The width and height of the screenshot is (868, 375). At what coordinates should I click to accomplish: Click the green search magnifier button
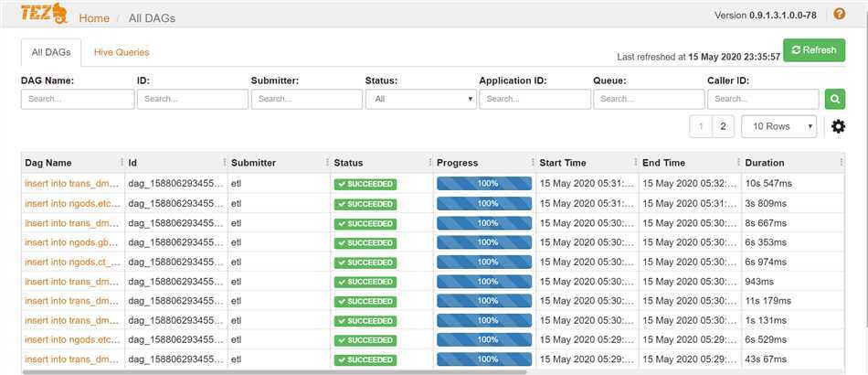(x=834, y=100)
